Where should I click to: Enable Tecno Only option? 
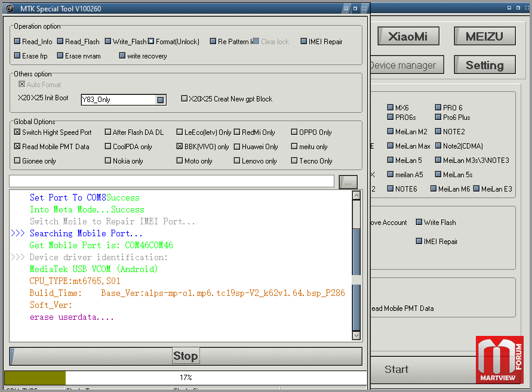pyautogui.click(x=294, y=160)
